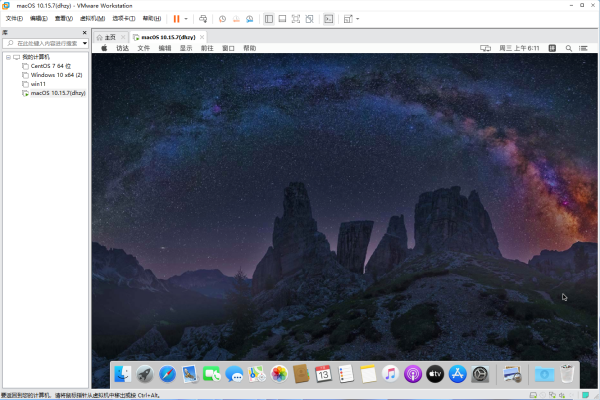Image resolution: width=600 pixels, height=400 pixels.
Task: Pause the running virtual machine
Action: tap(176, 19)
